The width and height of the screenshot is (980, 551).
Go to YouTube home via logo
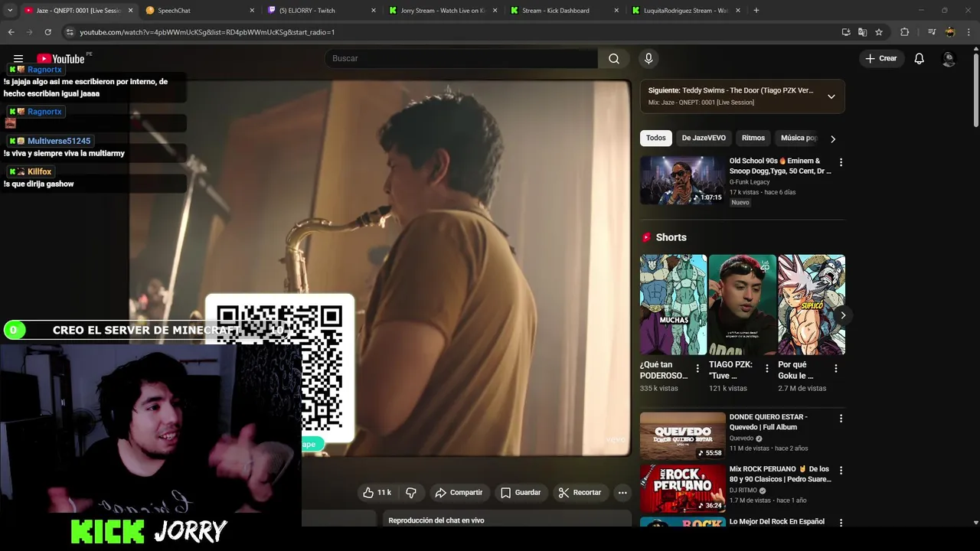point(60,59)
